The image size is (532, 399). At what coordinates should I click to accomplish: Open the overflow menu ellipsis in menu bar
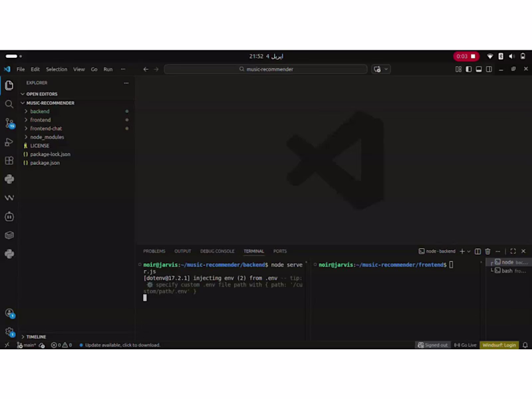coord(123,69)
